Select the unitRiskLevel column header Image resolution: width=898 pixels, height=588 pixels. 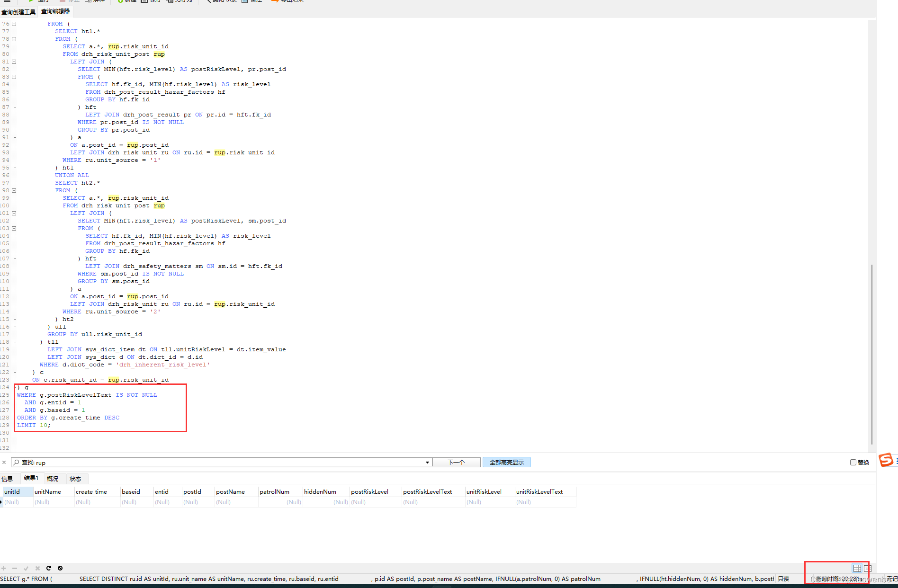point(490,492)
